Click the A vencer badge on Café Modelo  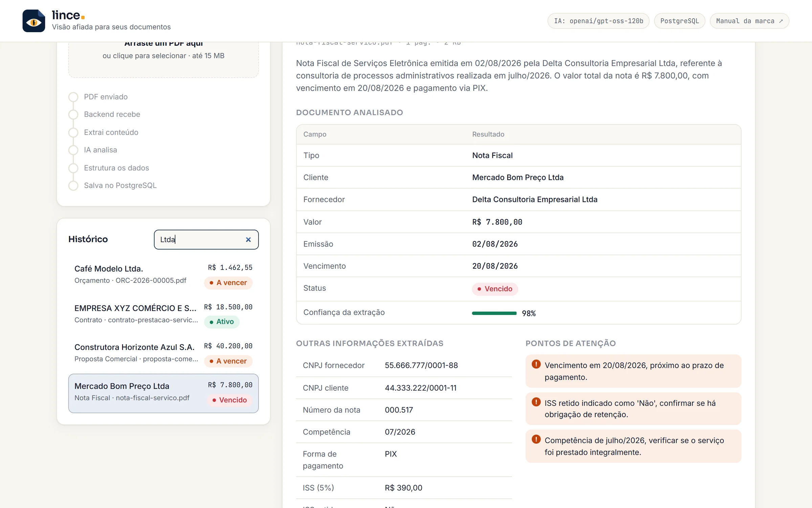[228, 283]
